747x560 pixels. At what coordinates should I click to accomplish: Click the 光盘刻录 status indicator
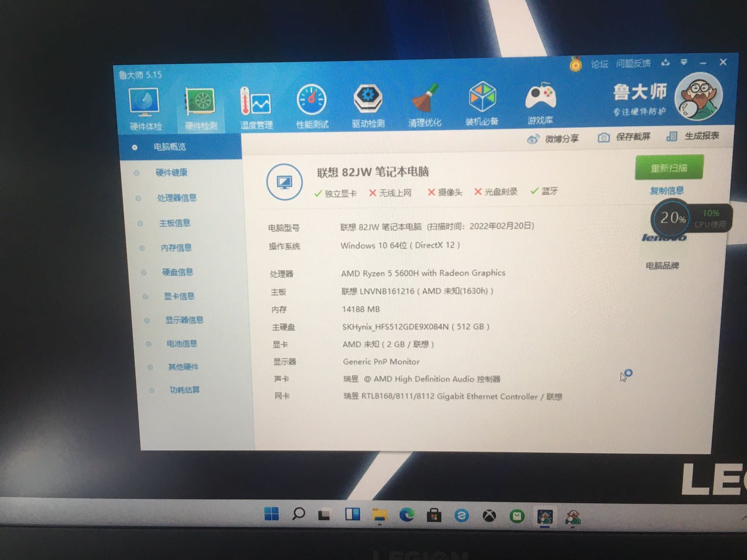click(x=496, y=192)
